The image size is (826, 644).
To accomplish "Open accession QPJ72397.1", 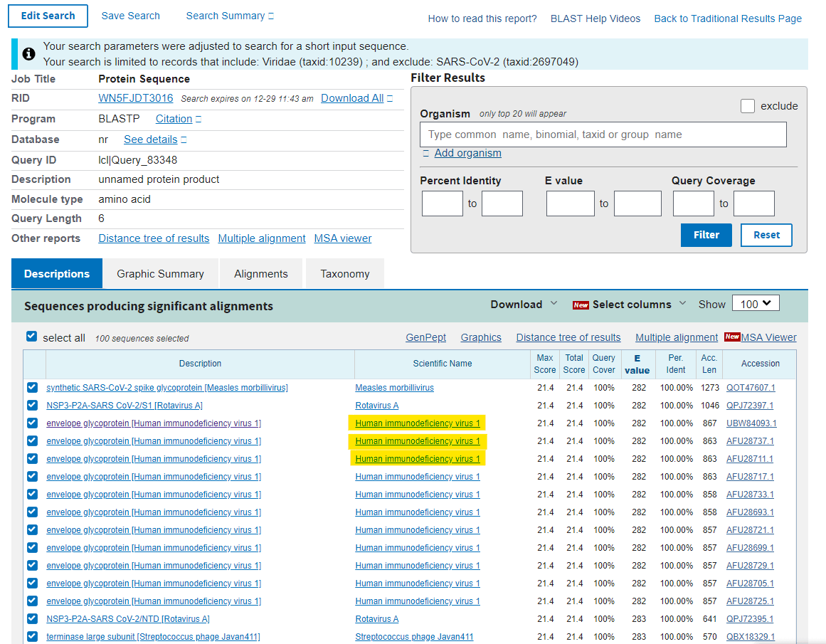I will pos(750,406).
